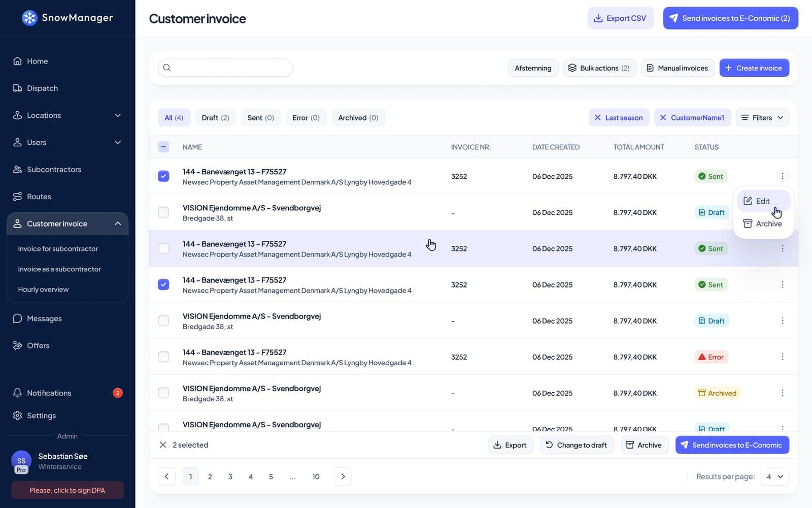
Task: Remove the Last season filter chip
Action: pos(597,117)
